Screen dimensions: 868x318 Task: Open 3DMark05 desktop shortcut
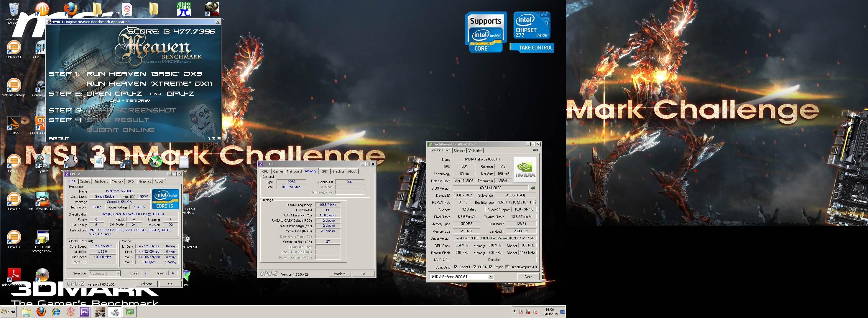click(14, 201)
